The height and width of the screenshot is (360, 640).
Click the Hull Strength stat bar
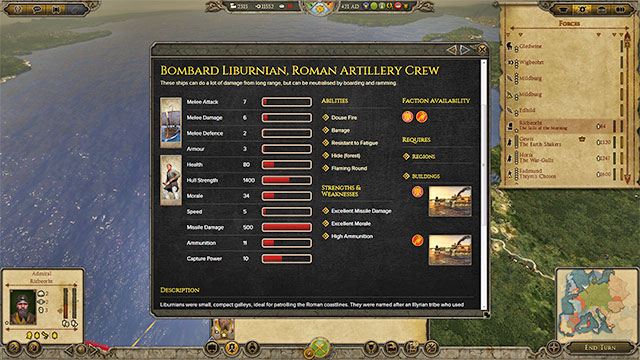pyautogui.click(x=287, y=180)
